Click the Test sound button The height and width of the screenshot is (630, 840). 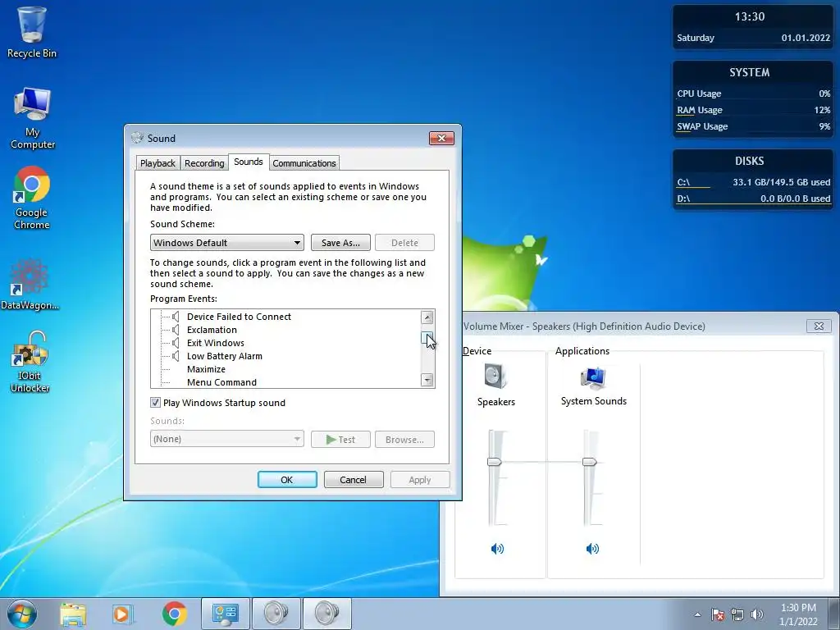tap(340, 440)
